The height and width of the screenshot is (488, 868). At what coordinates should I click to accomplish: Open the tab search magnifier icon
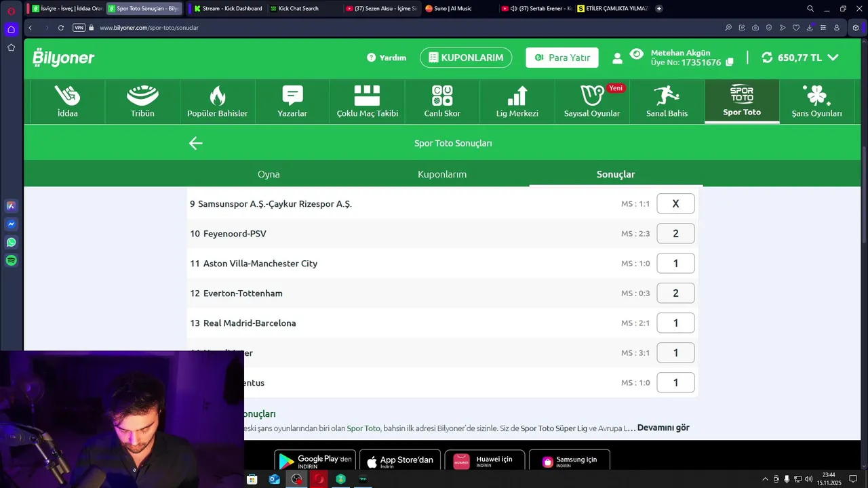[810, 9]
